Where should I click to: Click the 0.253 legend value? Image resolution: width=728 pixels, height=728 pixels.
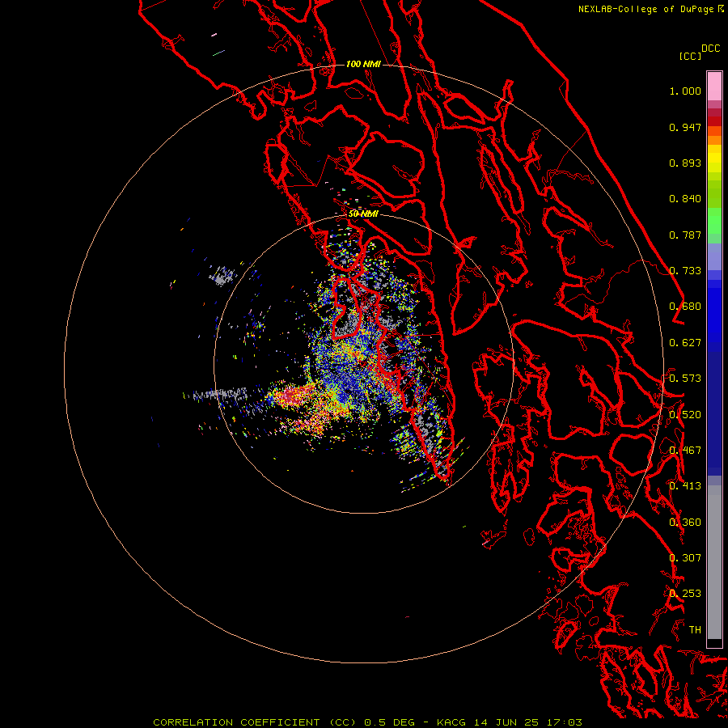coord(685,594)
